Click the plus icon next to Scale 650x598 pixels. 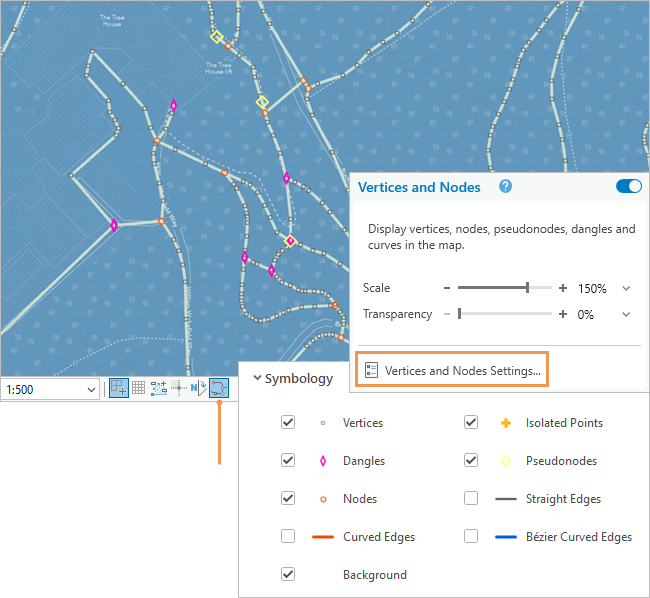563,288
